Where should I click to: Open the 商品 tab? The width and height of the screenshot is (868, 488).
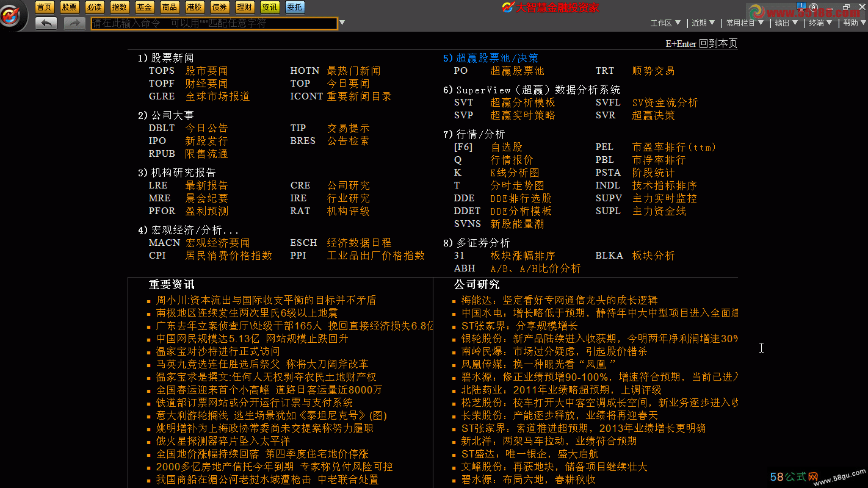click(170, 7)
